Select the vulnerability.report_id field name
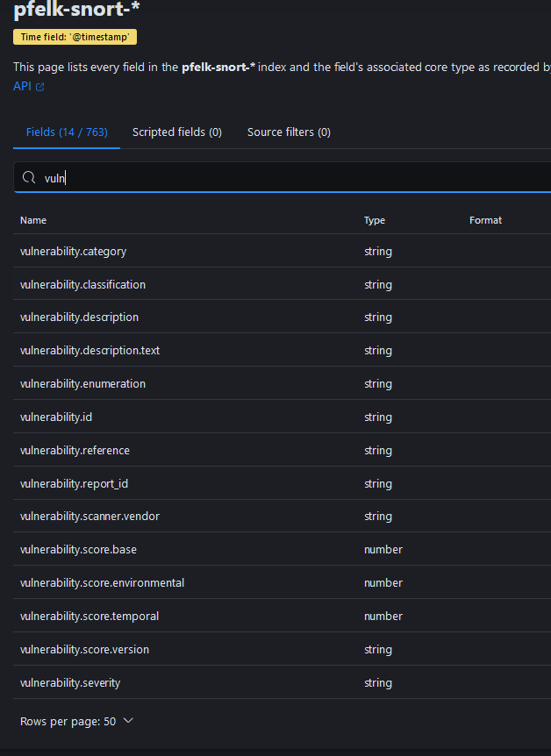 click(74, 483)
